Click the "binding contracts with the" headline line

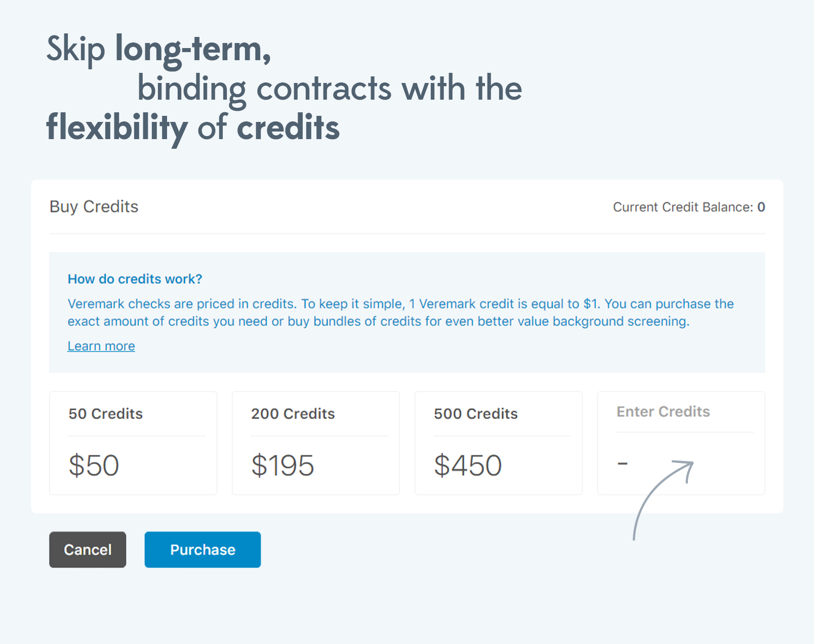click(330, 89)
